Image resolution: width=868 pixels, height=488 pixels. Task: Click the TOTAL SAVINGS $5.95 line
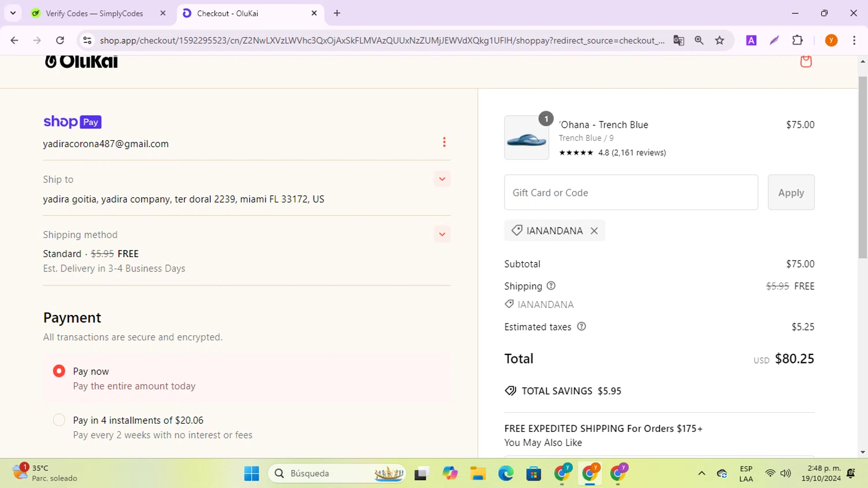click(563, 391)
